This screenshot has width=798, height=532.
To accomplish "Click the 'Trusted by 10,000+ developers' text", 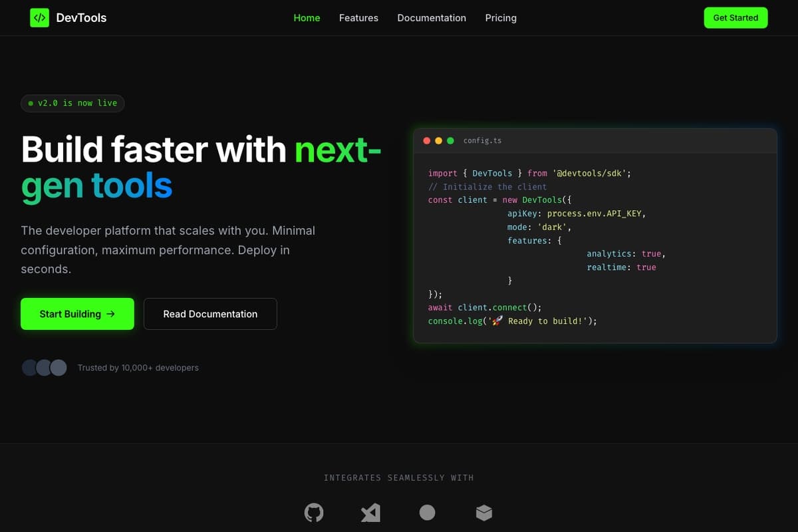I will click(x=138, y=367).
